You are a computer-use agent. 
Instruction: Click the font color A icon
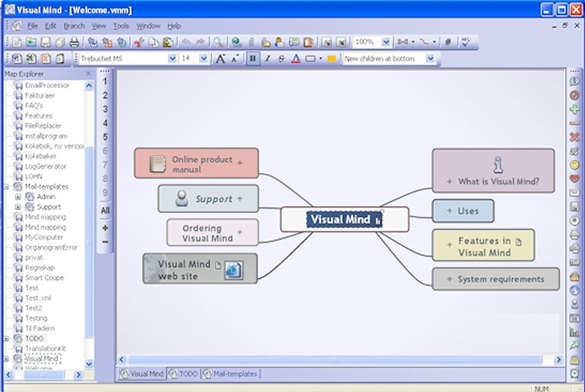[295, 59]
